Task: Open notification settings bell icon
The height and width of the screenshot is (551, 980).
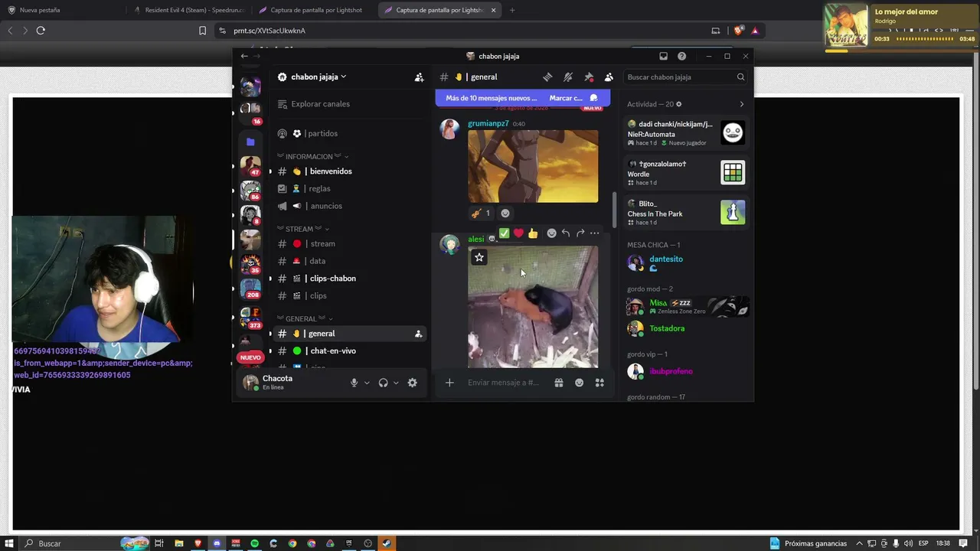Action: tap(568, 77)
